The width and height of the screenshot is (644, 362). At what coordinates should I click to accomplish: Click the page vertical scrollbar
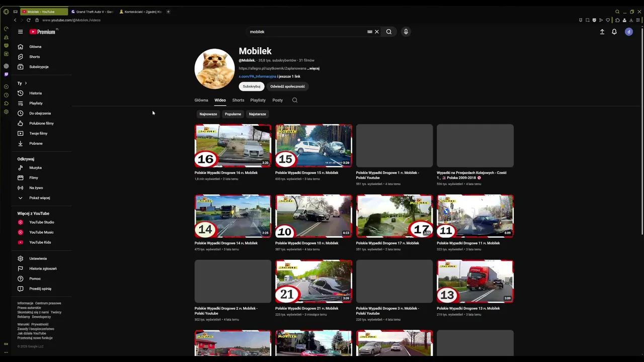642,131
